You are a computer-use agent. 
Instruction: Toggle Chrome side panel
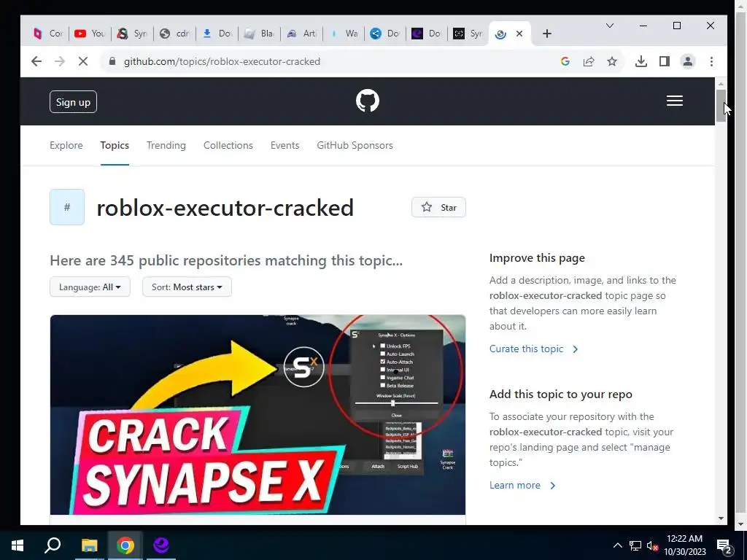coord(664,61)
